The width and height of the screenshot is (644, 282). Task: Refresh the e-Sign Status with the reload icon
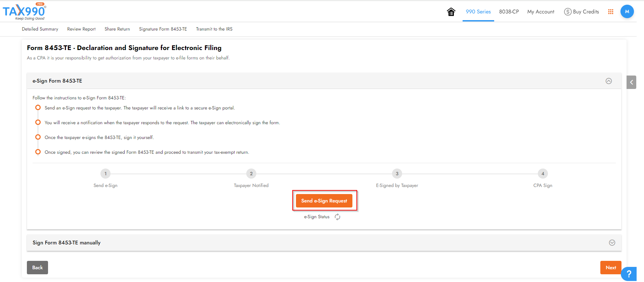(337, 217)
